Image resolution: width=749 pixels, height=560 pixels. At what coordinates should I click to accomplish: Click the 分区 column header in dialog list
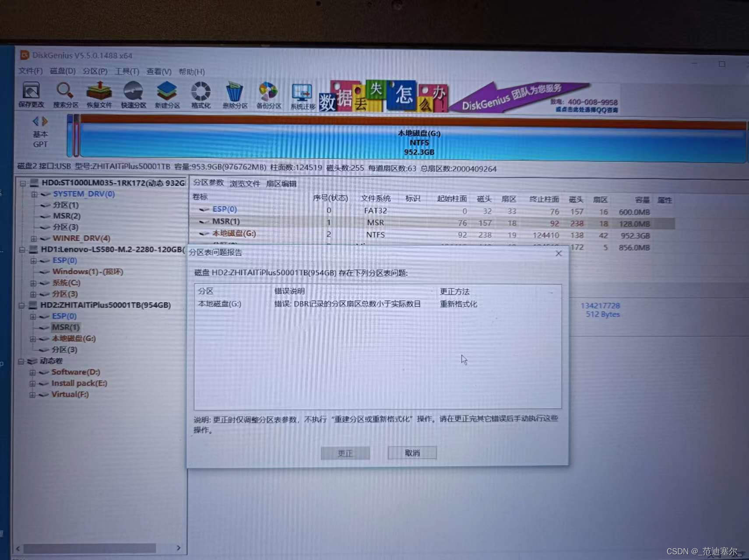(x=206, y=291)
